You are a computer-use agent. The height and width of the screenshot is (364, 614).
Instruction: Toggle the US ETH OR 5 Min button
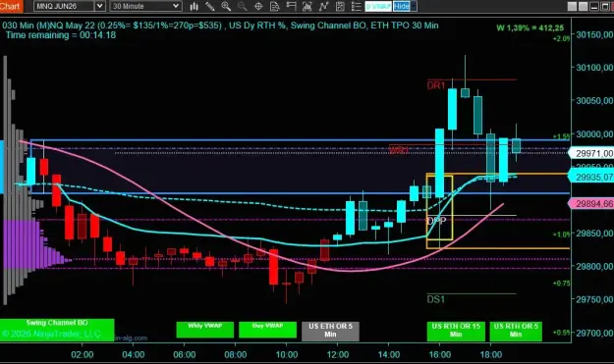pos(330,331)
